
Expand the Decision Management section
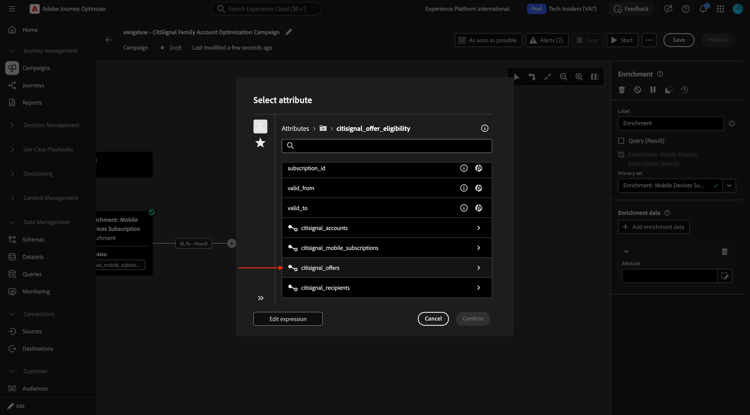click(x=12, y=125)
